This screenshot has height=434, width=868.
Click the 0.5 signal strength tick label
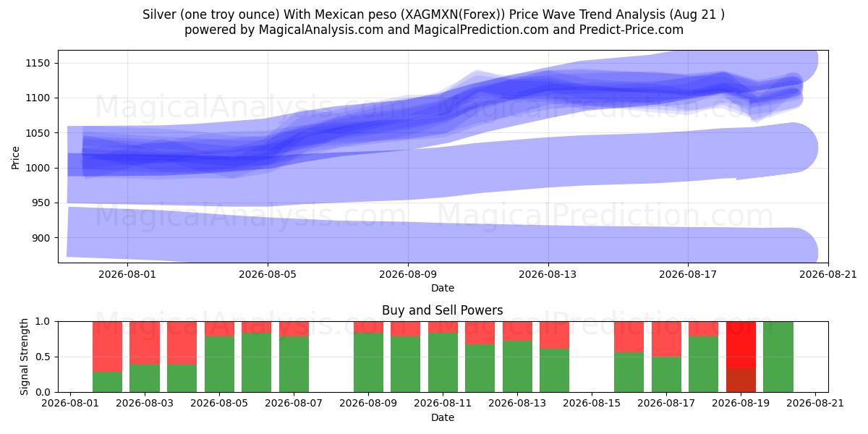click(x=43, y=357)
